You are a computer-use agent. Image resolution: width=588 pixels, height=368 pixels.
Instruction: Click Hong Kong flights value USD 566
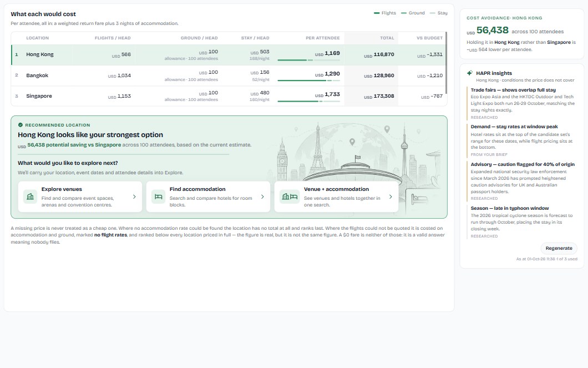point(121,55)
